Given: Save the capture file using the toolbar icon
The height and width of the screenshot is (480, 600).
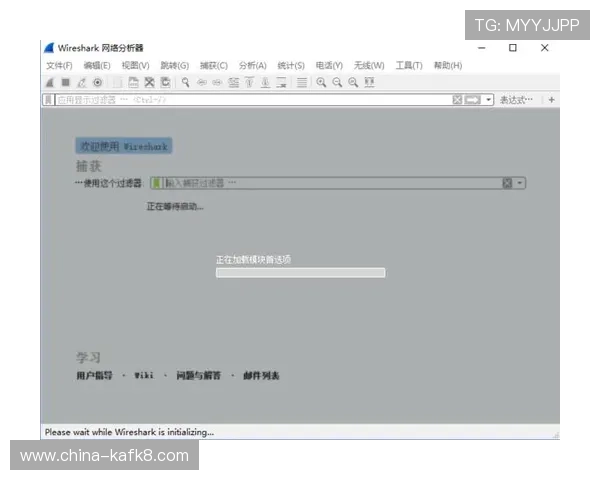Looking at the screenshot, I should point(133,82).
